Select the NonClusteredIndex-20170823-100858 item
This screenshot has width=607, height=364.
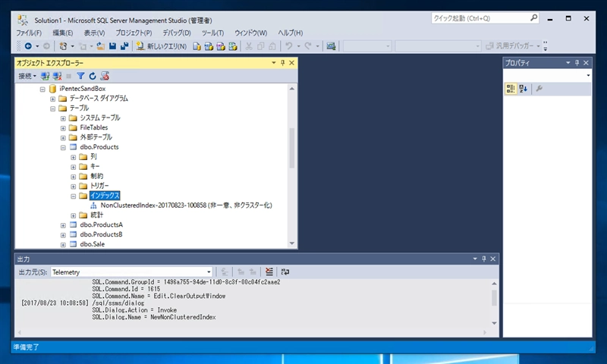tap(186, 206)
